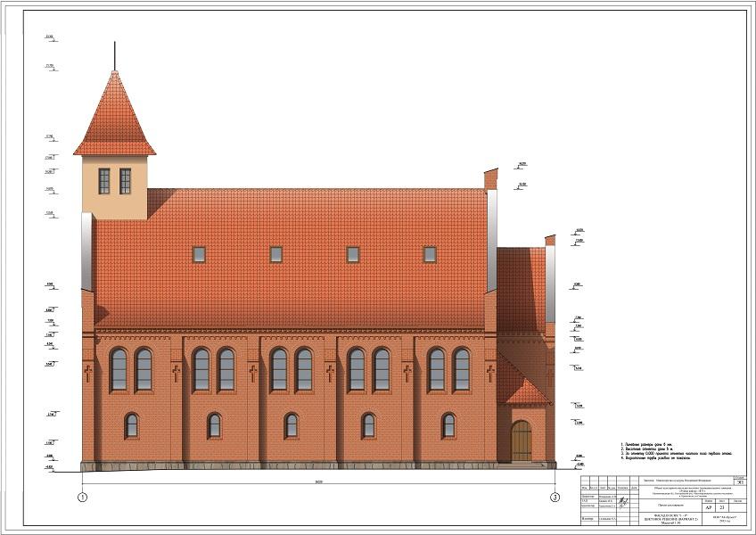
Task: Click the top elevation mark on left side
Action: pyautogui.click(x=49, y=38)
